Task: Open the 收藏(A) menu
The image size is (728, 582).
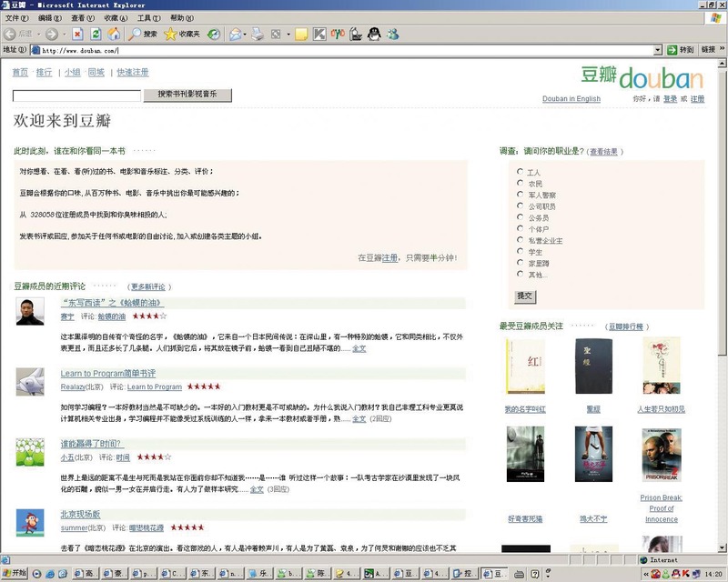Action: [x=116, y=18]
